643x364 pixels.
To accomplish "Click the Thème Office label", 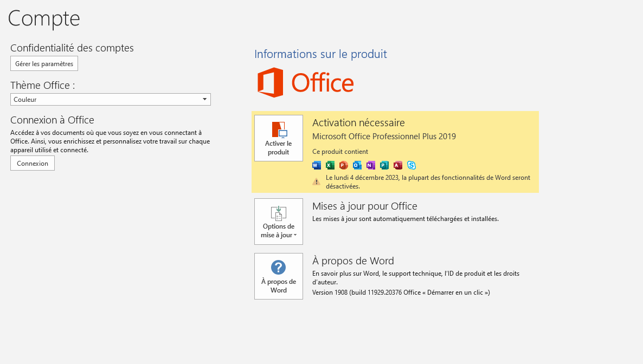I will click(43, 85).
